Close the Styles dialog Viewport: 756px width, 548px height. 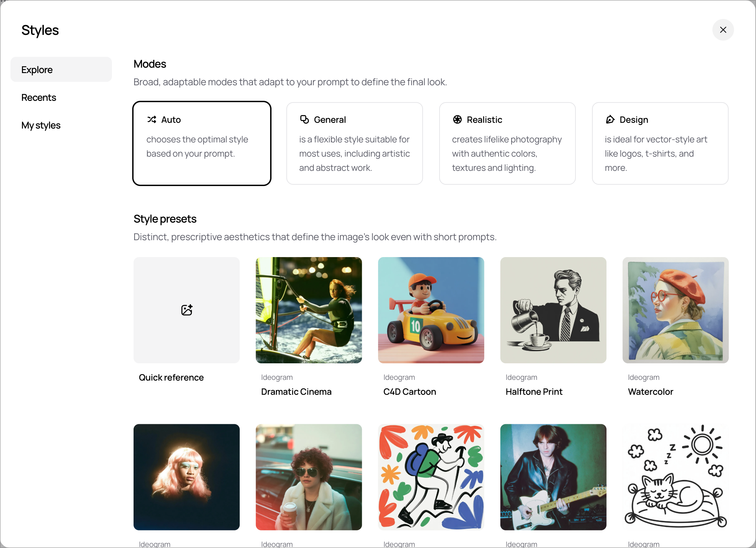(723, 30)
